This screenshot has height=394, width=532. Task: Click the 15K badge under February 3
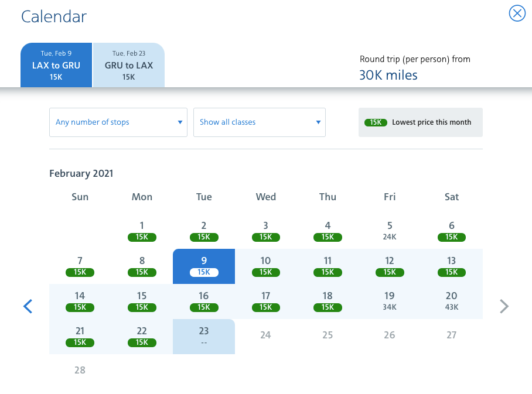click(x=265, y=237)
